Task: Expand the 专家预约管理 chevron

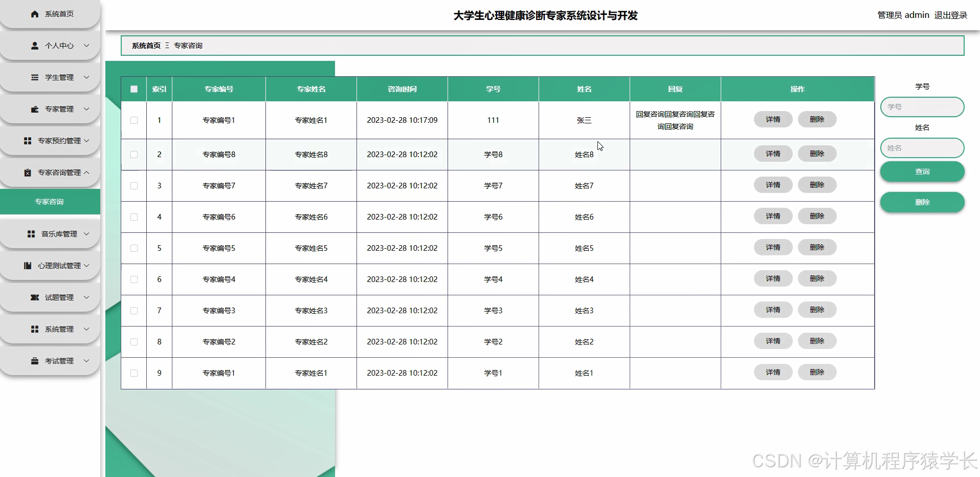Action: (x=86, y=141)
